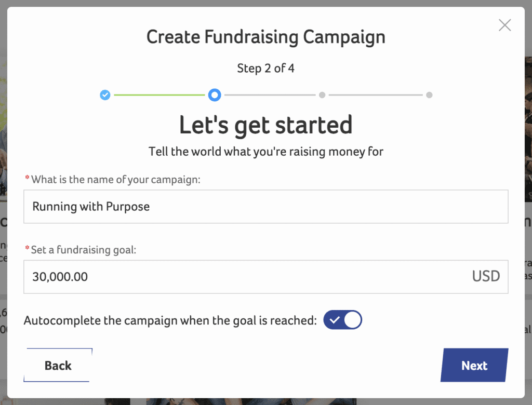Screen dimensions: 532x405
Task: Proceed with the Next button
Action: [x=474, y=366]
